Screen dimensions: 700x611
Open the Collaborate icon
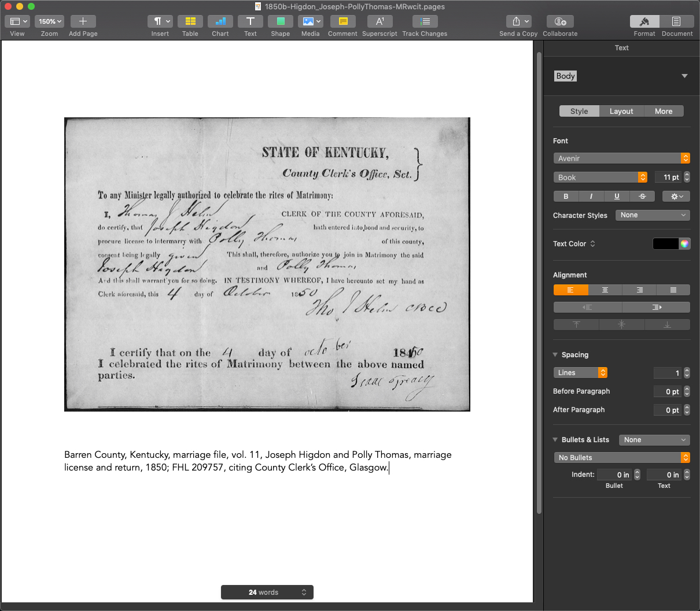pyautogui.click(x=559, y=21)
